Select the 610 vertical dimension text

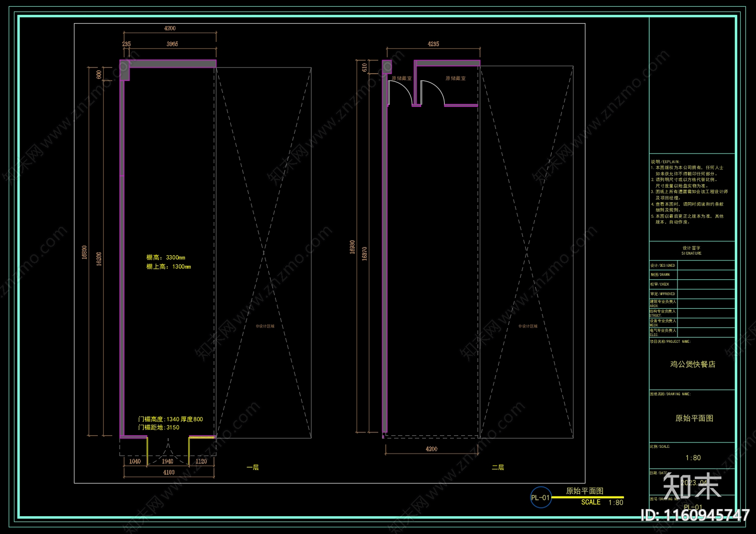pyautogui.click(x=364, y=67)
